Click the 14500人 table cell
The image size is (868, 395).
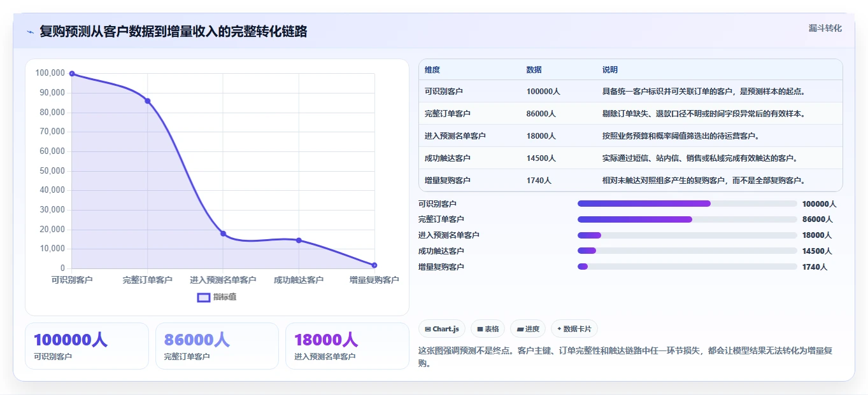click(541, 158)
